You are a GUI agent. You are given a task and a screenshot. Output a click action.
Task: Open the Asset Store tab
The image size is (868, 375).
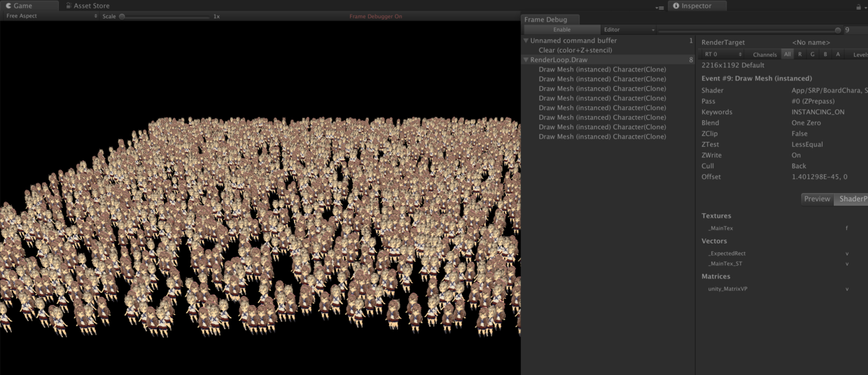(x=87, y=6)
